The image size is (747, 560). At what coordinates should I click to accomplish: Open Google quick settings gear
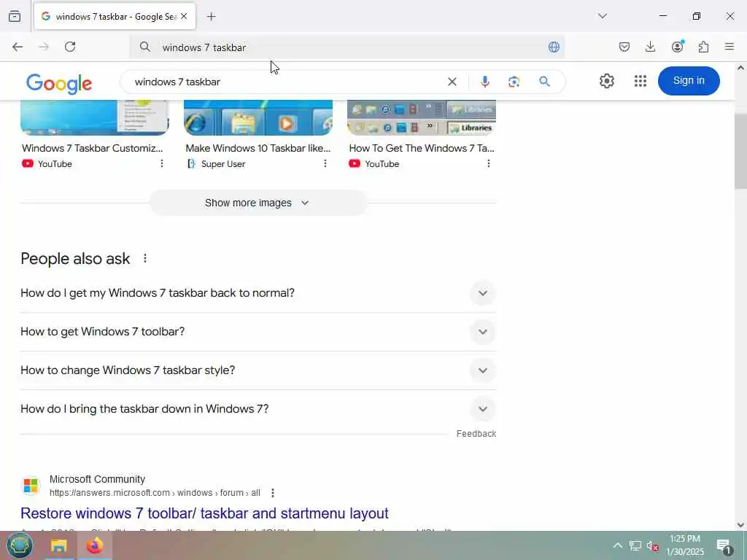pos(606,81)
